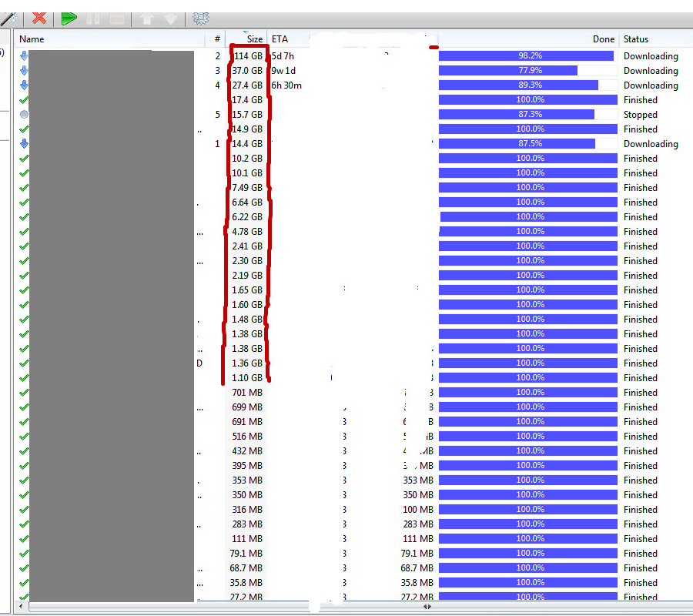Click the Move Up Queue arrow
This screenshot has height=616, width=693.
coord(147,18)
